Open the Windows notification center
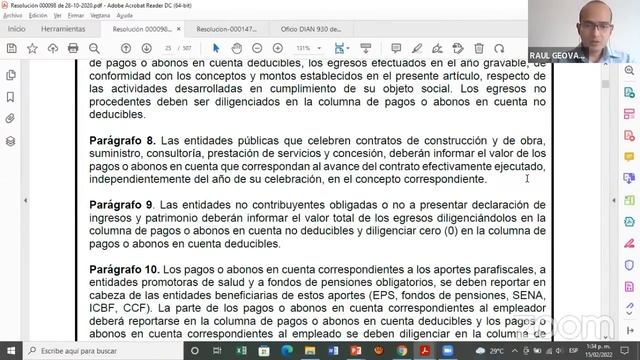 (x=624, y=351)
